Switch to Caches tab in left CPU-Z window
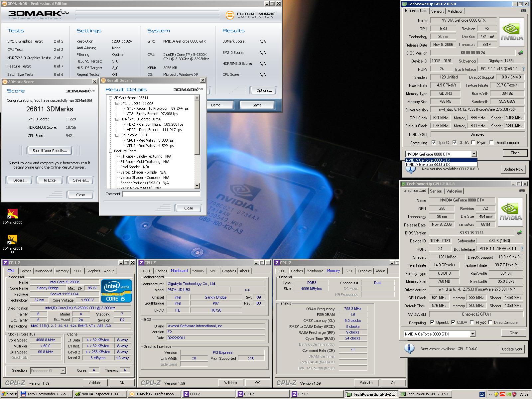The image size is (532, 399). click(x=26, y=271)
